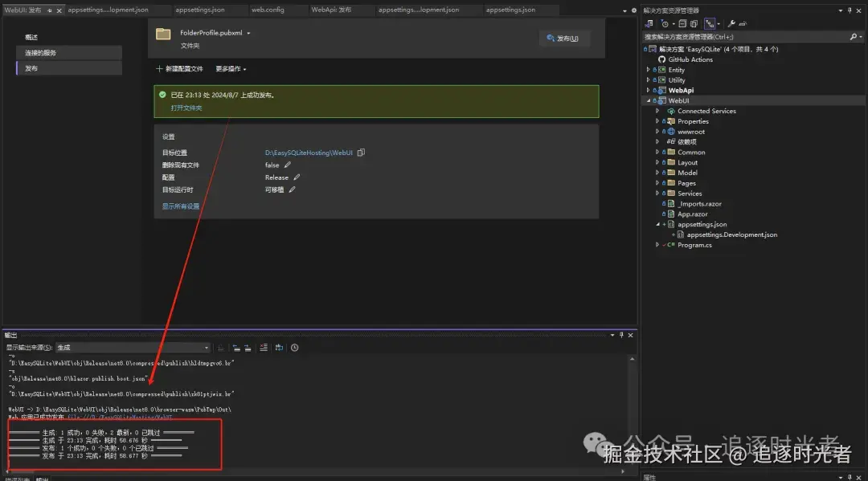Open the D:\EasySQLiteHosting\WebUI target location link
Screen dimensions: 868x481
tap(309, 153)
